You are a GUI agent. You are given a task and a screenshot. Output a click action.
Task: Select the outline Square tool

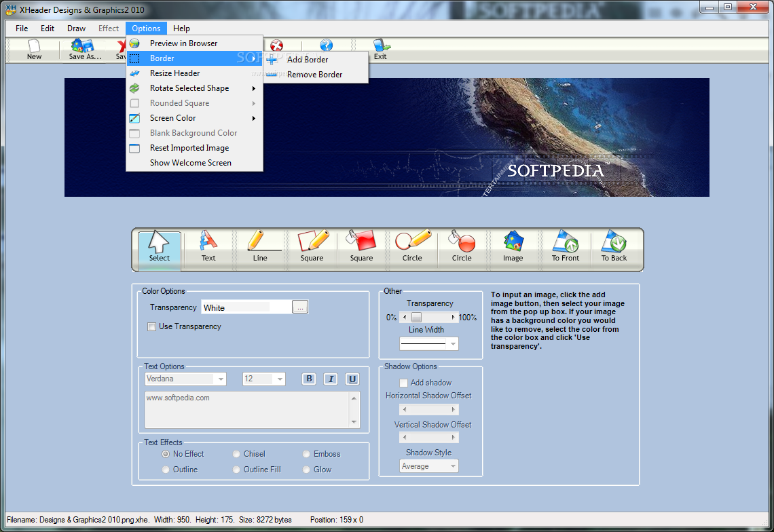tap(312, 246)
